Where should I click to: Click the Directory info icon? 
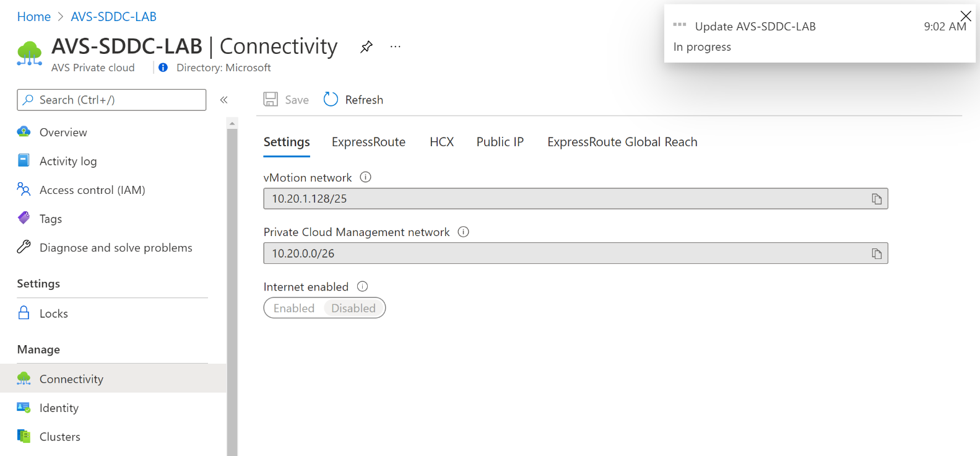coord(163,68)
